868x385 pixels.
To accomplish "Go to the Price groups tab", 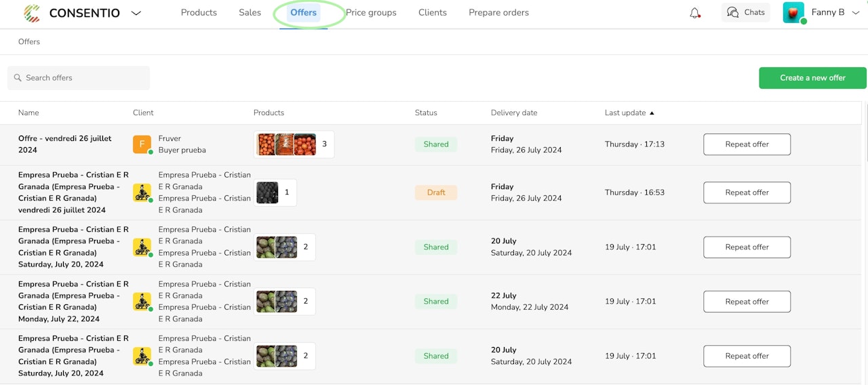I will pyautogui.click(x=371, y=13).
